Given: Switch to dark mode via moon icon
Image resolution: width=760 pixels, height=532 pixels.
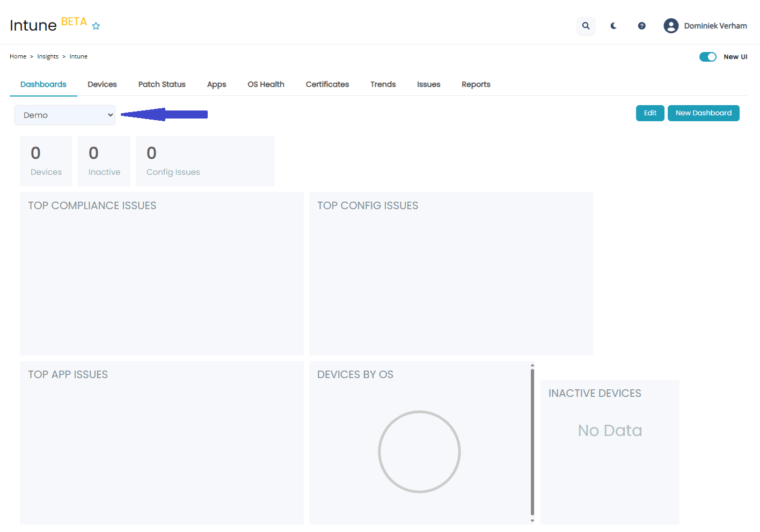Looking at the screenshot, I should (x=613, y=26).
